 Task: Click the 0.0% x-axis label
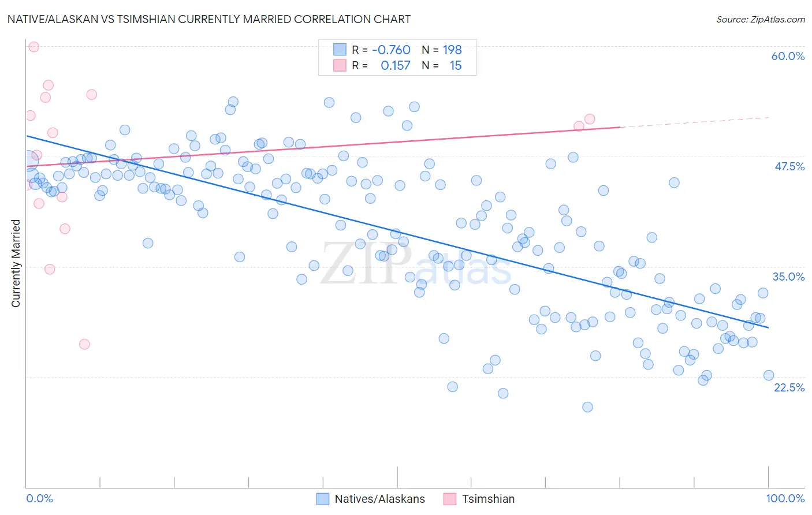[39, 498]
